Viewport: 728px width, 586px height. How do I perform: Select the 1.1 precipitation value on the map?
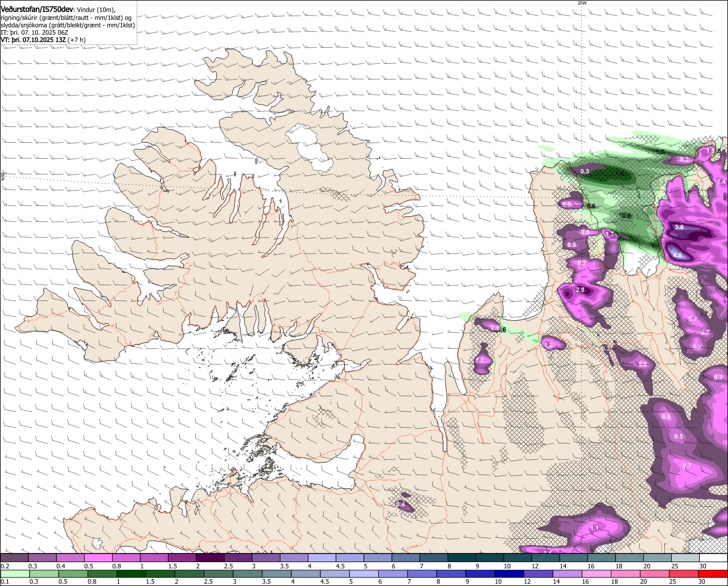pos(595,529)
